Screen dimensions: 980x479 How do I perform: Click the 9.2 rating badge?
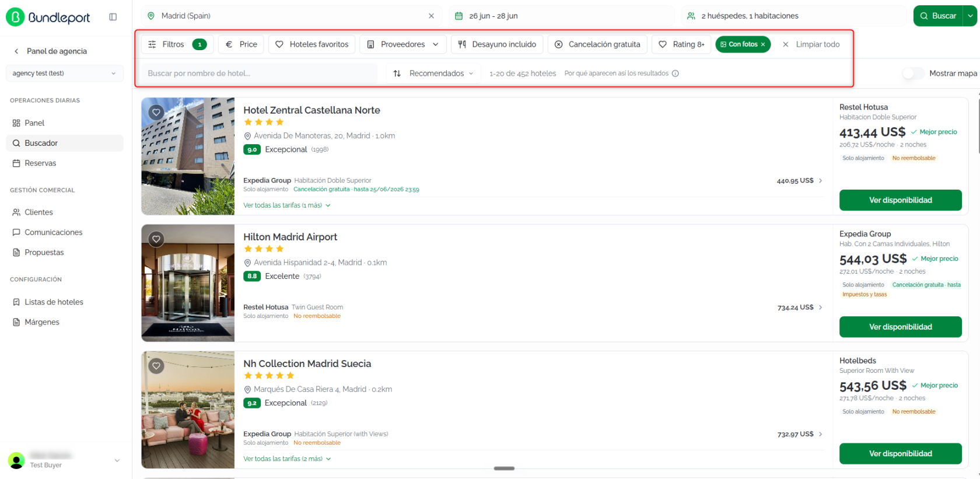coord(252,403)
